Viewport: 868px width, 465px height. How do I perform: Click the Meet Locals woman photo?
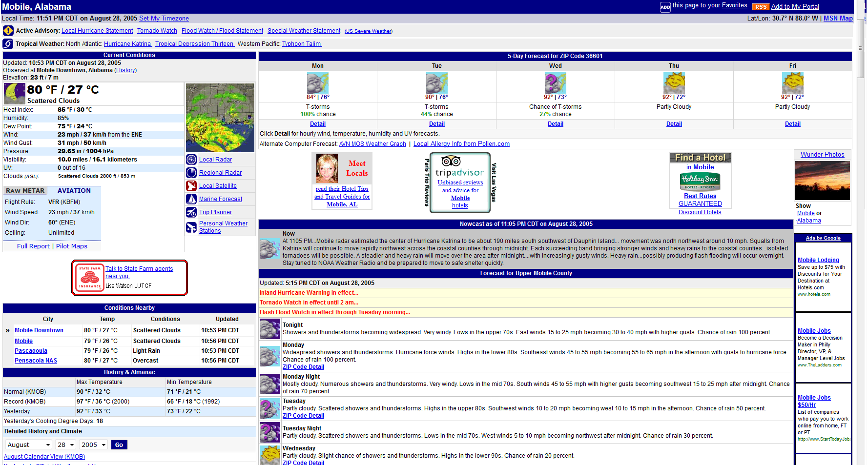coord(327,168)
